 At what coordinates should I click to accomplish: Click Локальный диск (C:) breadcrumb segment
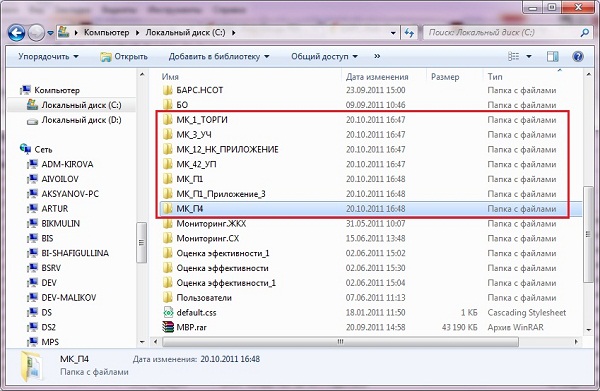[185, 33]
